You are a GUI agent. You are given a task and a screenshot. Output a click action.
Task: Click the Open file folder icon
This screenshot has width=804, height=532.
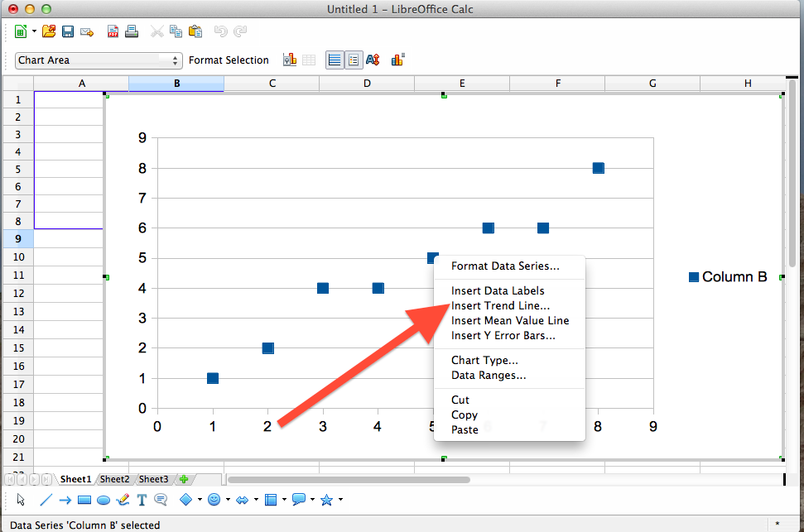[x=49, y=31]
